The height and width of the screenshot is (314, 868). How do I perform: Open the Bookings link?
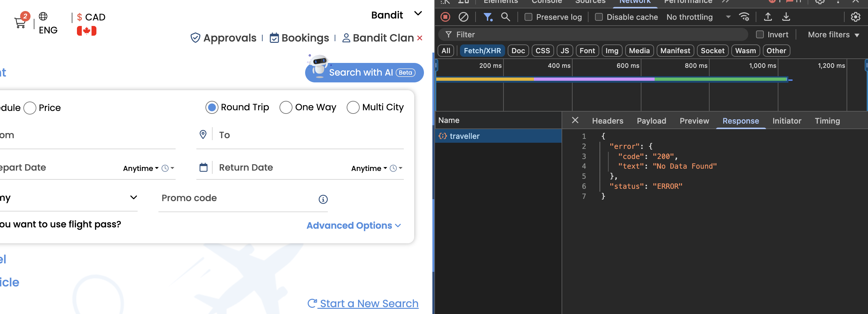click(305, 38)
